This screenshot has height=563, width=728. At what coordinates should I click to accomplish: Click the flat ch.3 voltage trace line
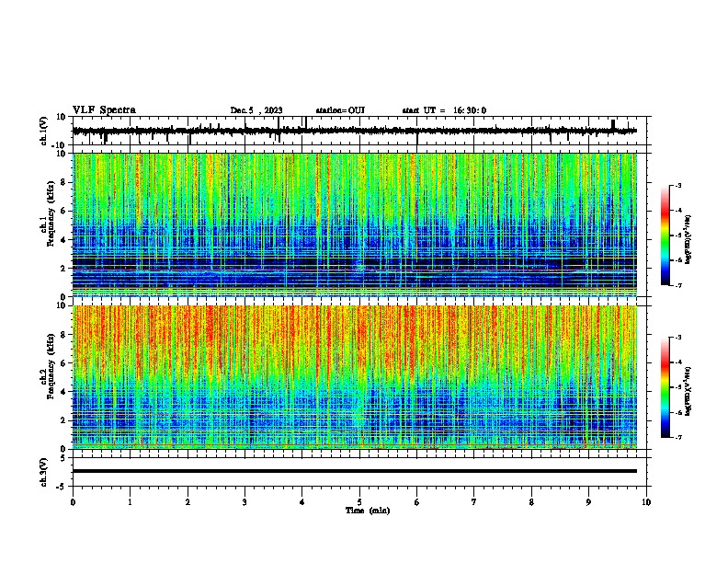pyautogui.click(x=355, y=471)
